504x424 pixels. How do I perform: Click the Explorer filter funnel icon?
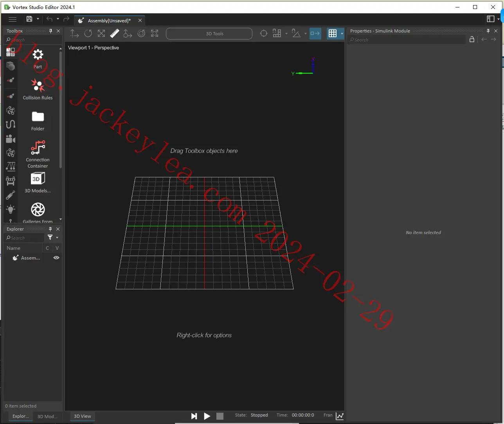(50, 237)
